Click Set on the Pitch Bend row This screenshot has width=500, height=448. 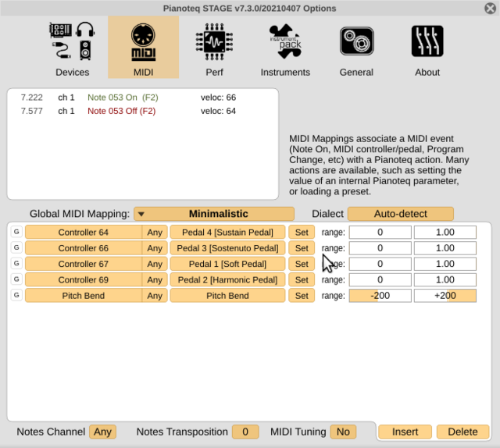(x=302, y=296)
